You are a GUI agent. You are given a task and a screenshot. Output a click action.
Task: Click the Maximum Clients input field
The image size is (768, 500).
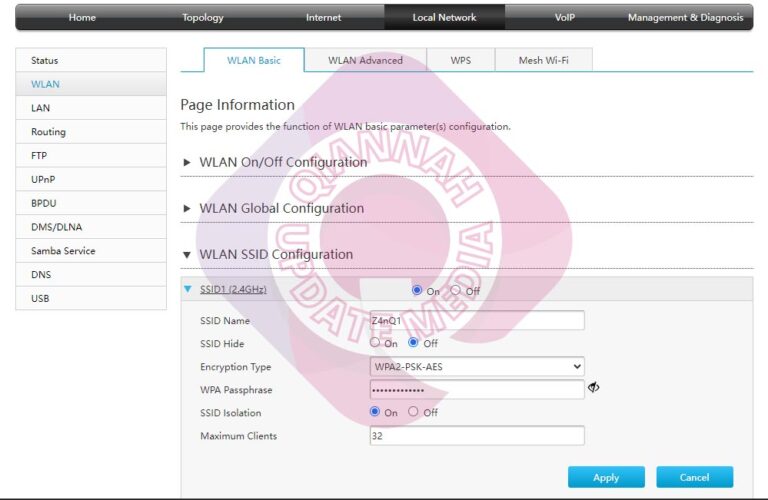(x=477, y=436)
